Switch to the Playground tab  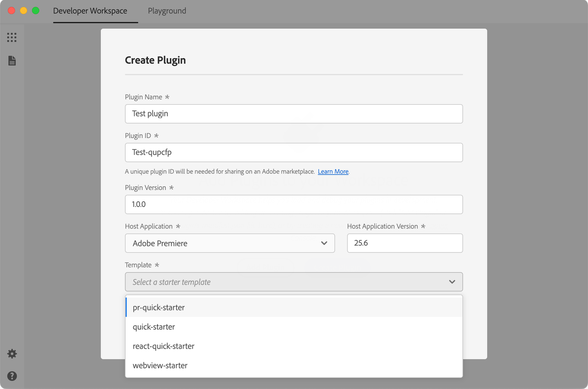point(167,11)
